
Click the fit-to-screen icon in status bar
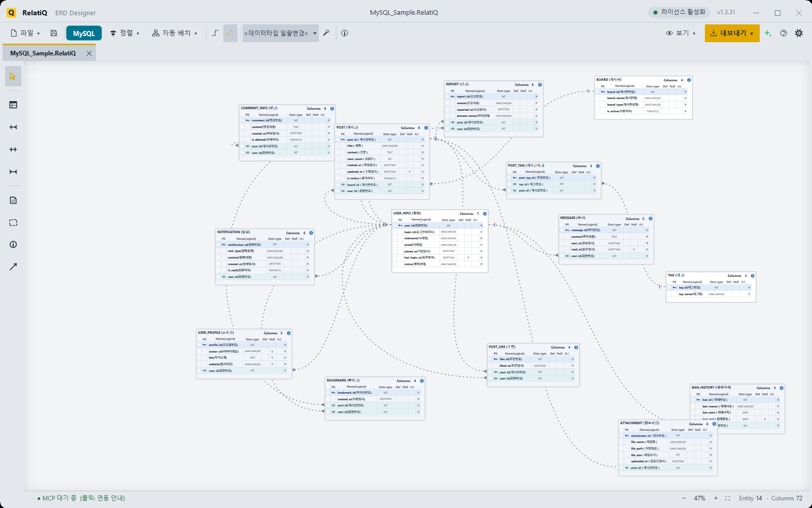(x=727, y=498)
